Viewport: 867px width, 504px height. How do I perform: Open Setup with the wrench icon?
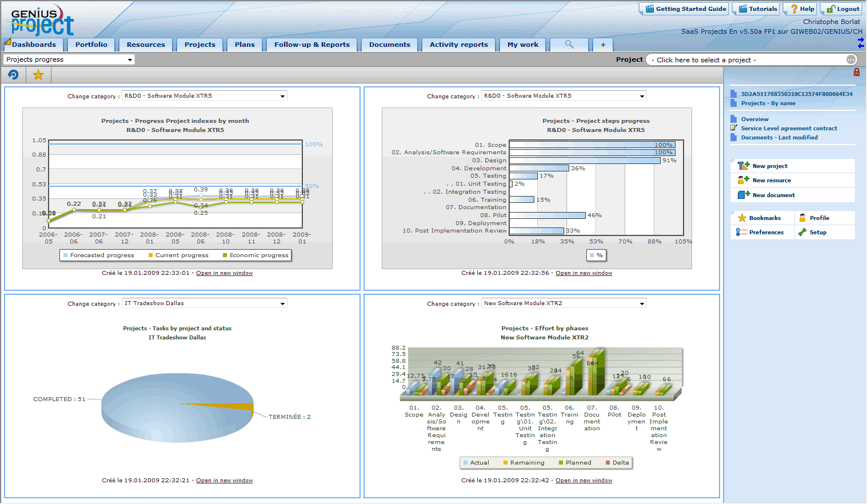click(x=803, y=233)
